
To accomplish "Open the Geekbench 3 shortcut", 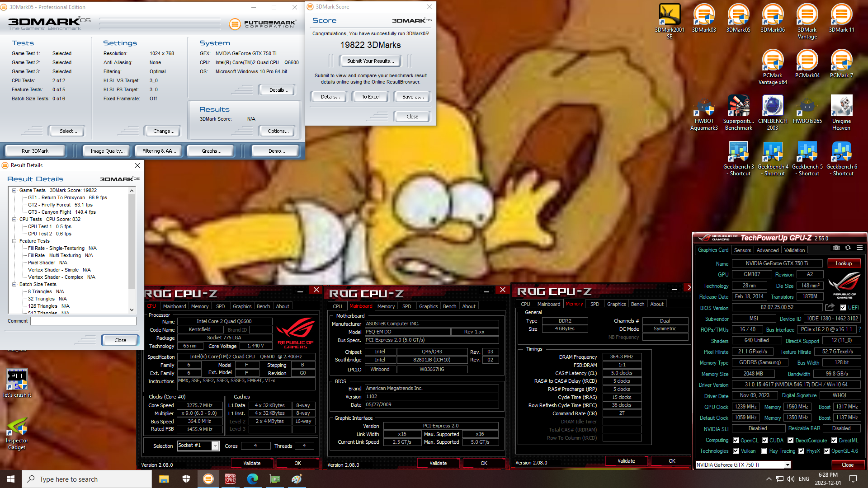I will point(738,159).
